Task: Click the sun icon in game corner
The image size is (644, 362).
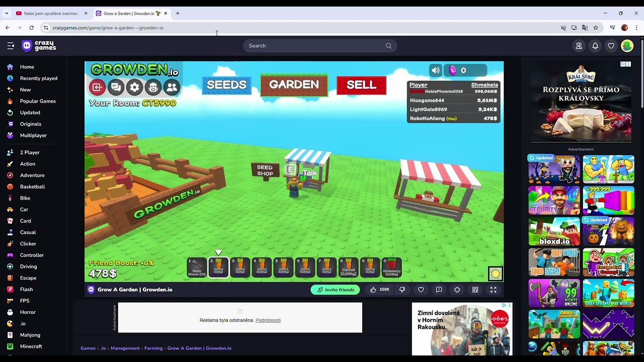Action: (496, 274)
